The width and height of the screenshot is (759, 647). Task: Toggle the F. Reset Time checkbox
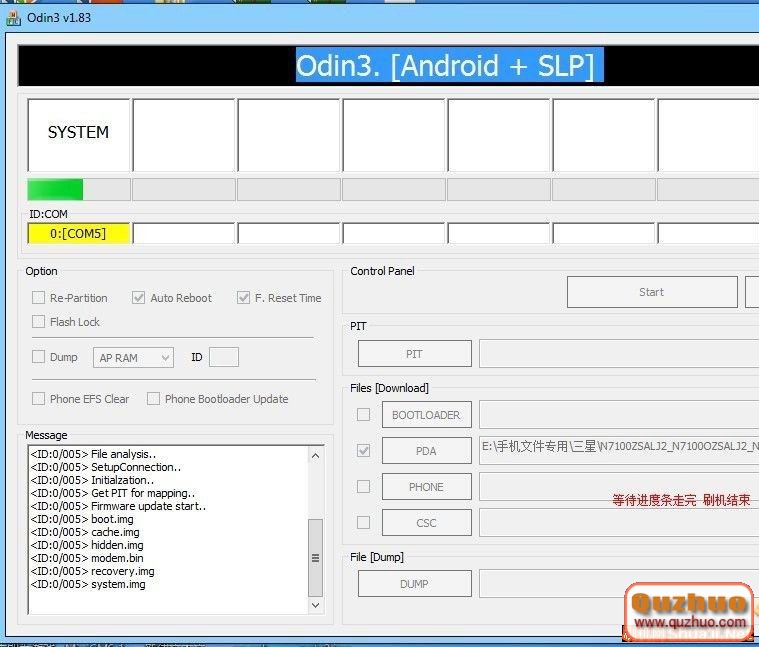pyautogui.click(x=243, y=298)
